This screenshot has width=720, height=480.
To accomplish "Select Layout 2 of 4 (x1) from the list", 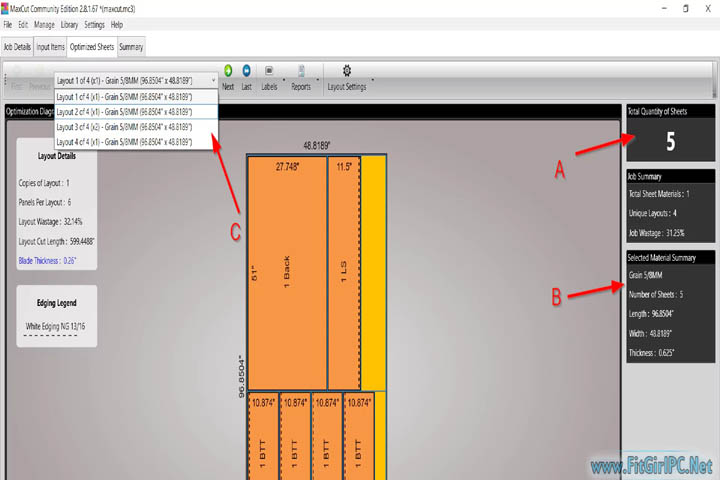I will pos(136,112).
